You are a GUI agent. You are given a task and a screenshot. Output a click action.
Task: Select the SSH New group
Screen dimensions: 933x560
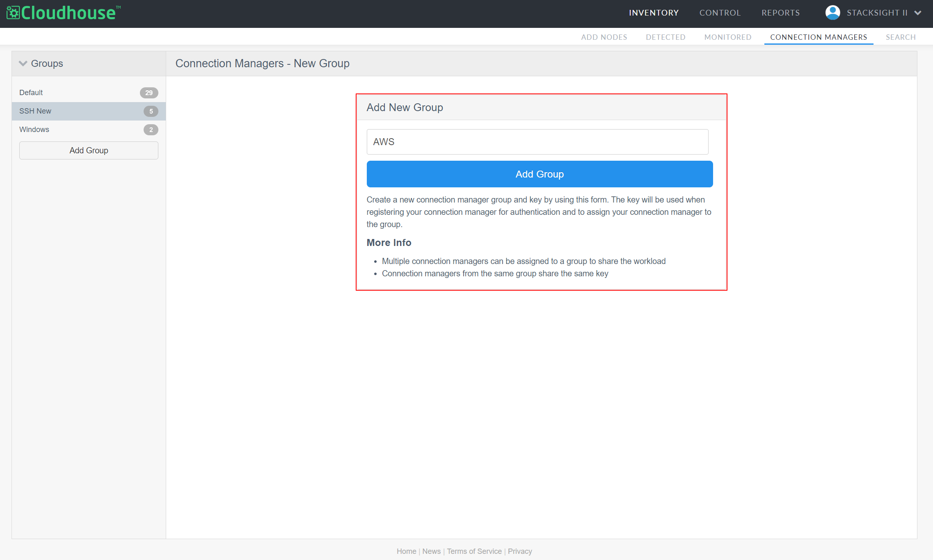click(x=89, y=111)
